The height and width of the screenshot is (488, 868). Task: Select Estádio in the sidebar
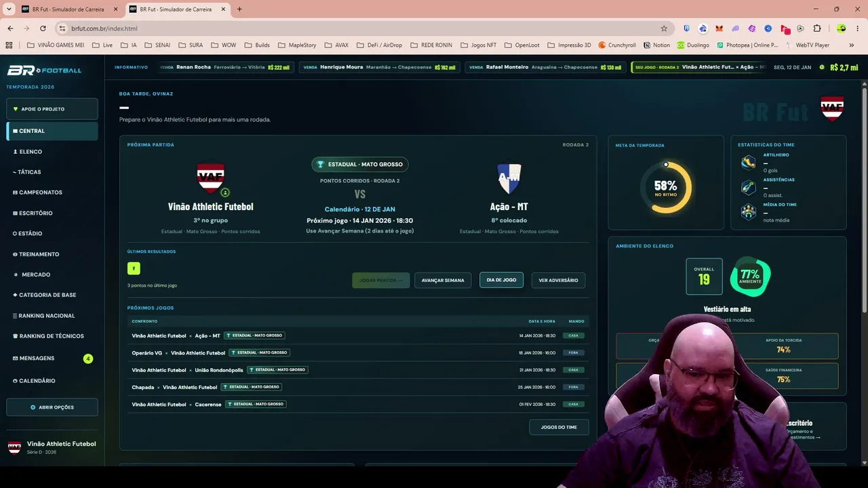[52, 233]
